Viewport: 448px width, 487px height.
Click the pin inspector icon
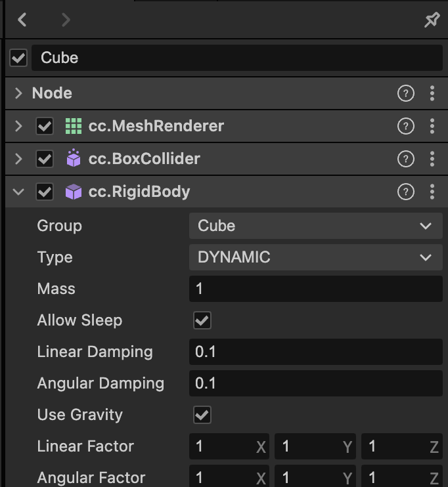point(432,20)
